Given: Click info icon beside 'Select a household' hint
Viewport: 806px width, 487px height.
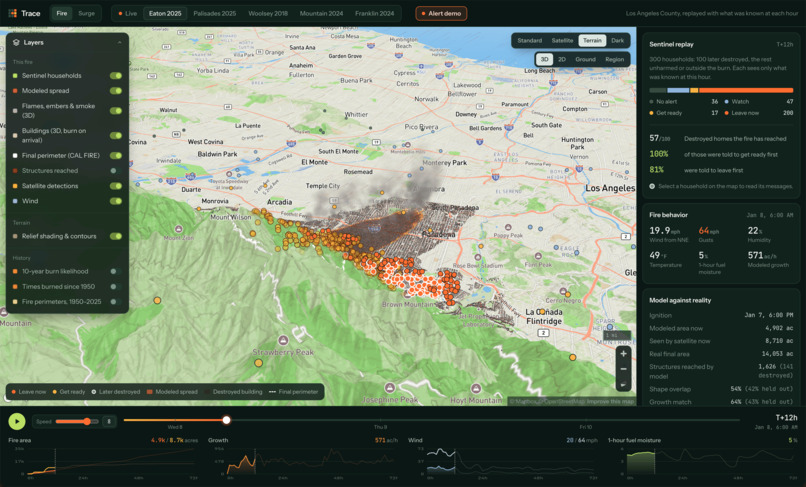Looking at the screenshot, I should 652,186.
